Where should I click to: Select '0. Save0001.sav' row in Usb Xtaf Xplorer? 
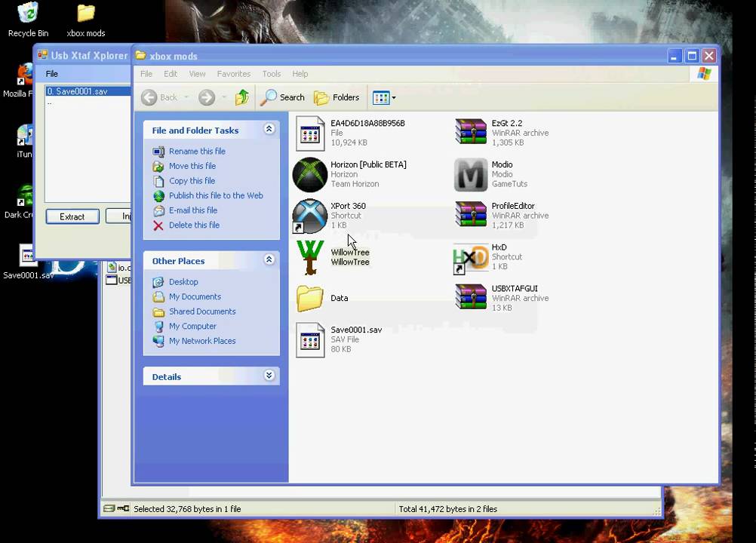(88, 91)
